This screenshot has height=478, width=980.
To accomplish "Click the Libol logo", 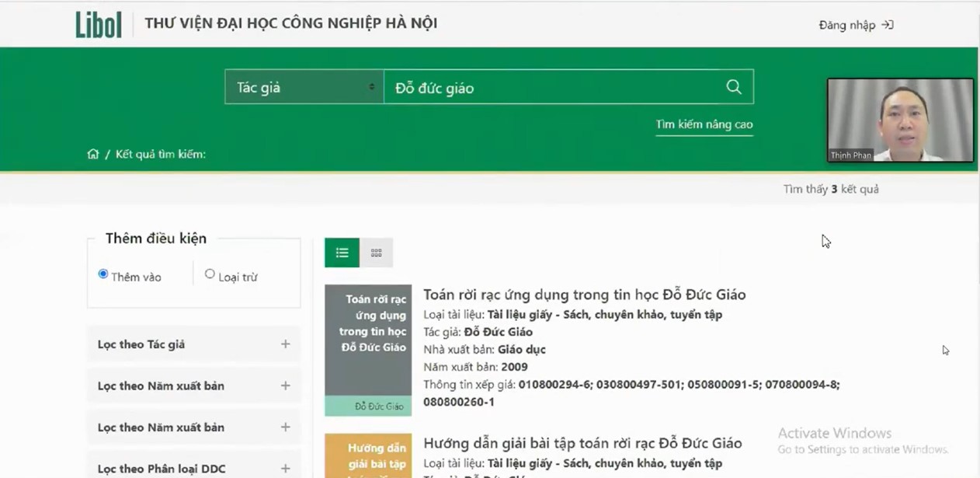I will coord(99,24).
